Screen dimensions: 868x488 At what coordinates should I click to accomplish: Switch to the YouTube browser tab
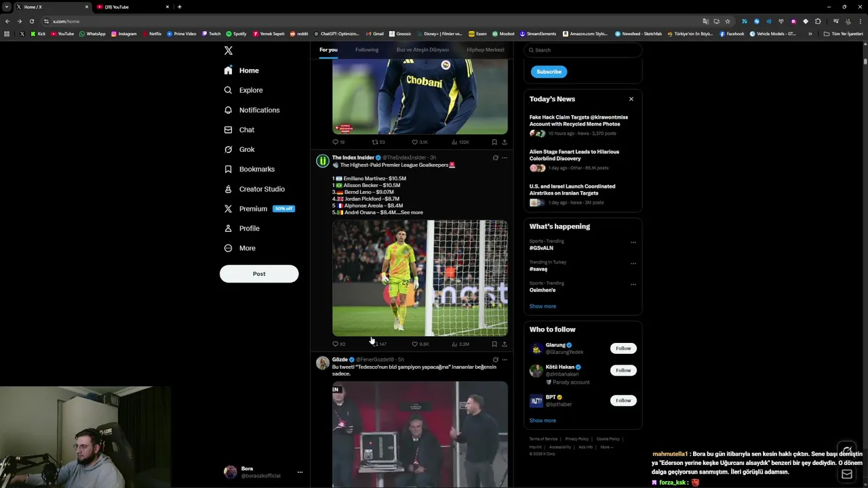coord(133,7)
